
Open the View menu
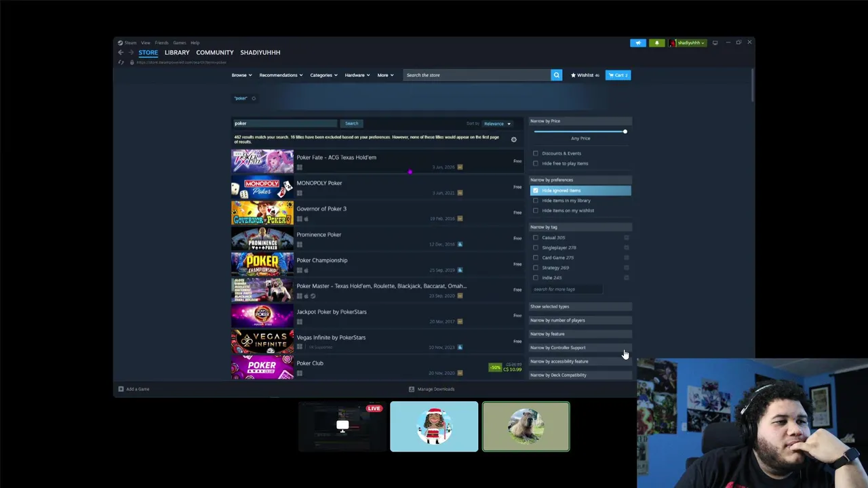(x=145, y=43)
